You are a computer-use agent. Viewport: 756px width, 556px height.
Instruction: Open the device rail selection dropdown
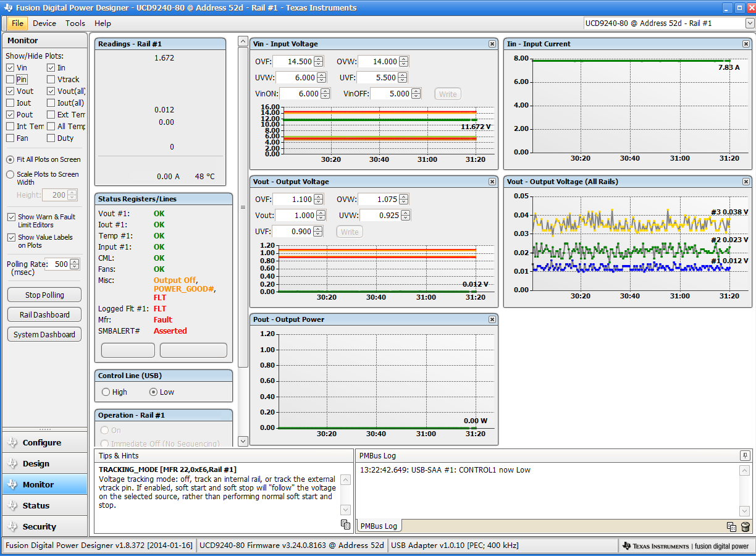[750, 23]
